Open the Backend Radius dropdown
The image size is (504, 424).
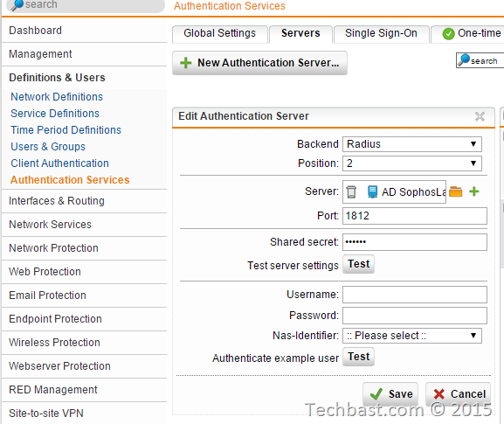coord(412,144)
